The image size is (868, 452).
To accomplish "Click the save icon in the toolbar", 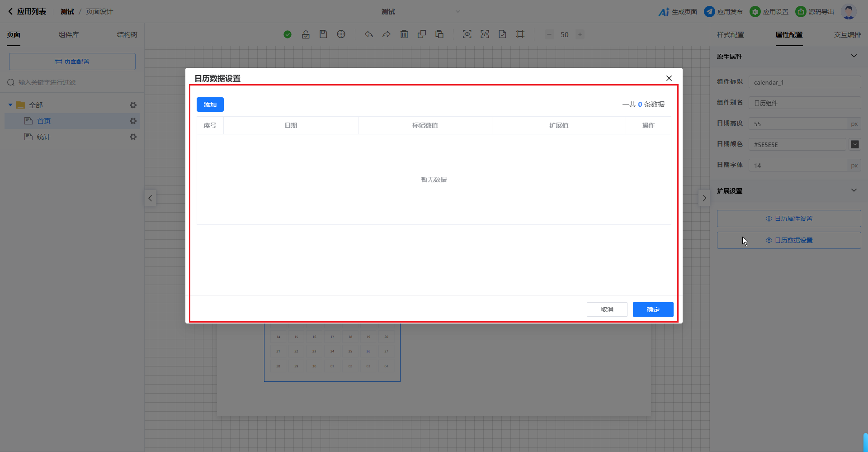I will 323,34.
